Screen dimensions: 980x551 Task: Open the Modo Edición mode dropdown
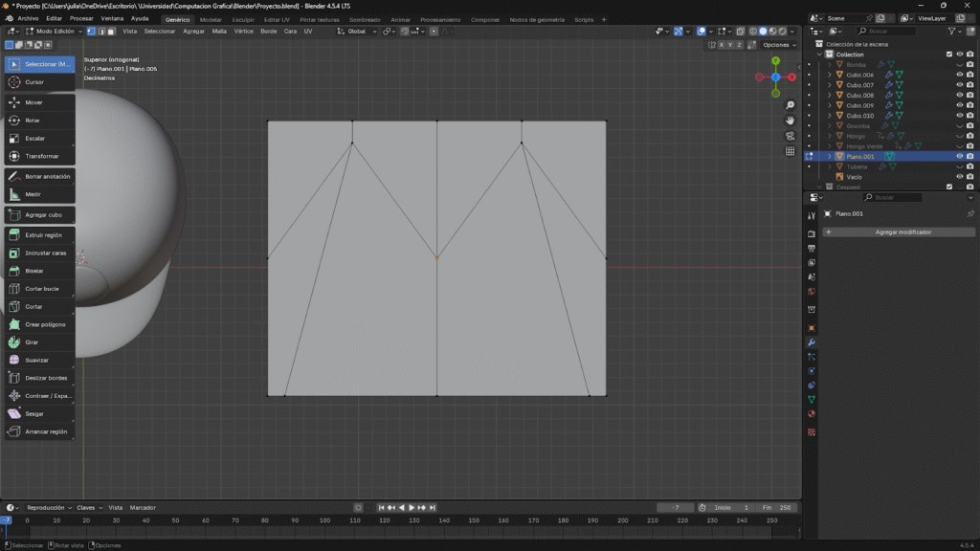click(x=56, y=31)
